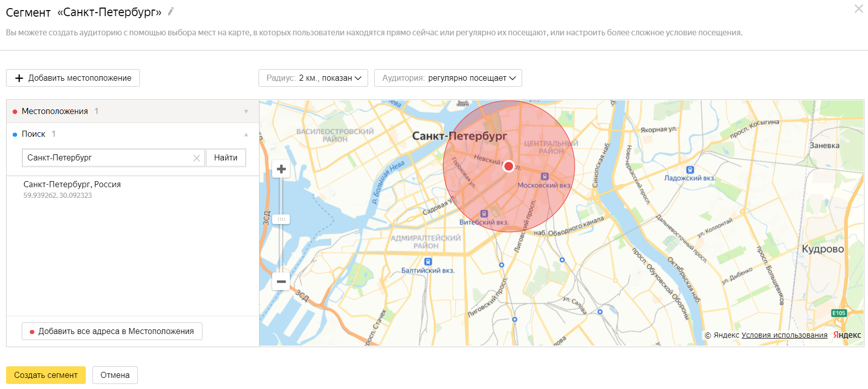
Task: Click the Яндекс logo on the map
Action: (x=847, y=335)
